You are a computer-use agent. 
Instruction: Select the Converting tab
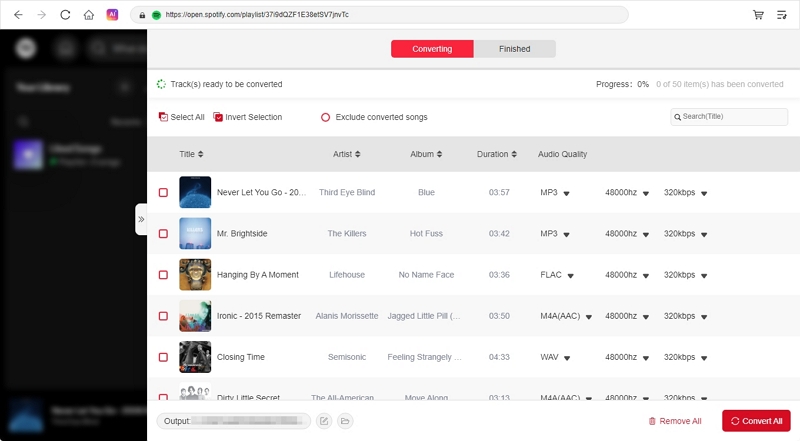pyautogui.click(x=432, y=49)
